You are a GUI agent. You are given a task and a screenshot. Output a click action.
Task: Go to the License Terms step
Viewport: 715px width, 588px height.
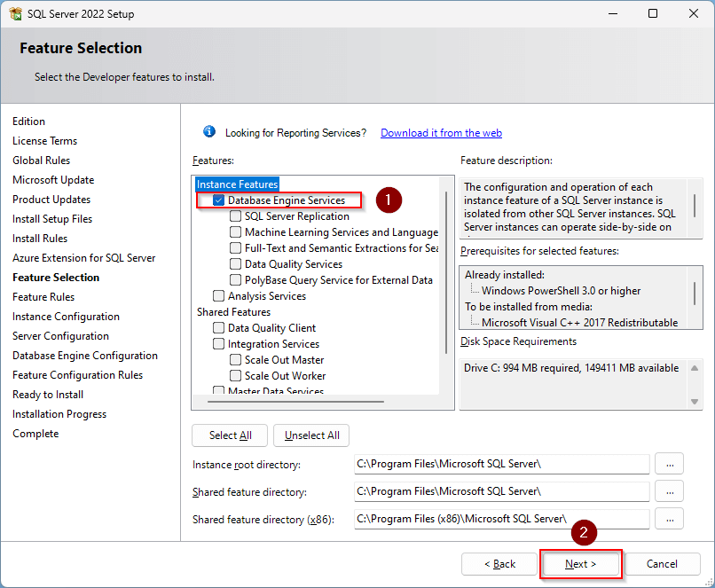[x=44, y=141]
